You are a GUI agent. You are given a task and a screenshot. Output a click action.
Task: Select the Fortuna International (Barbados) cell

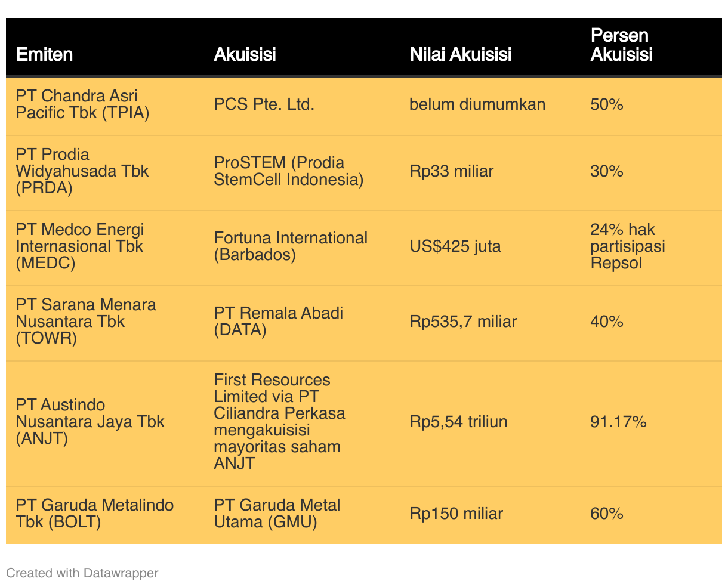(291, 246)
